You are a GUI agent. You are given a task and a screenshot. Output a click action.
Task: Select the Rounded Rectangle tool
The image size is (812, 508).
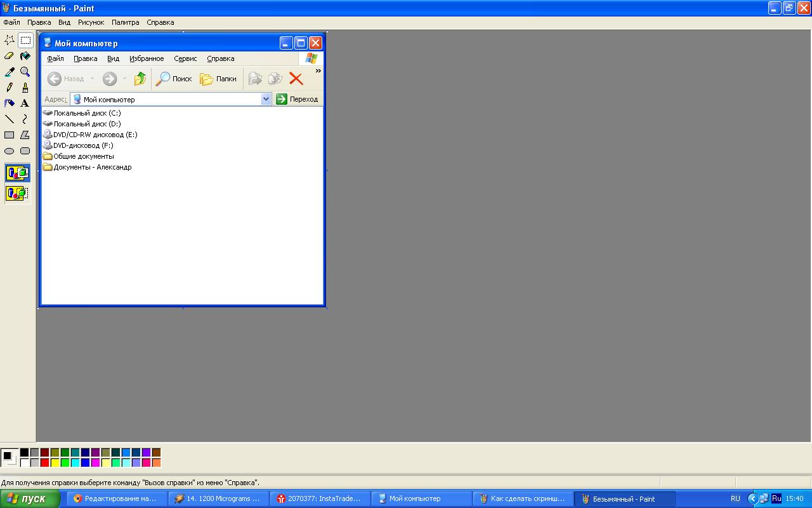point(25,150)
